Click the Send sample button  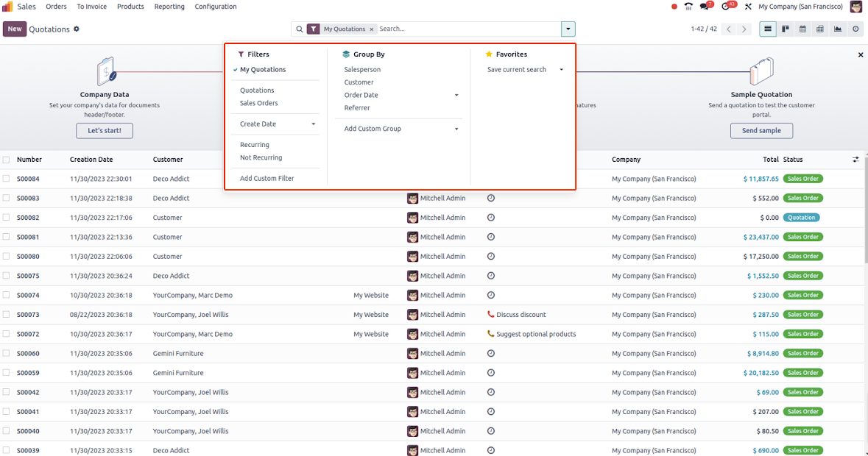coord(761,130)
